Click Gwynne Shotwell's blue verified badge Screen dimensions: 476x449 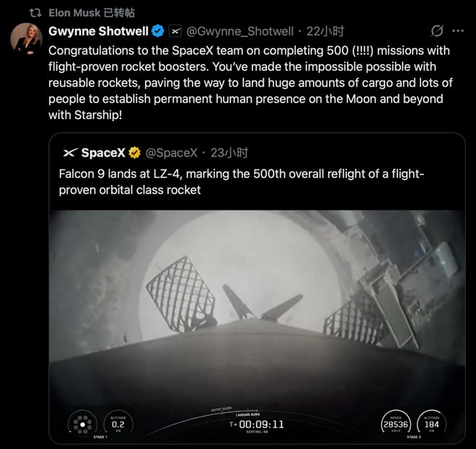click(x=157, y=31)
